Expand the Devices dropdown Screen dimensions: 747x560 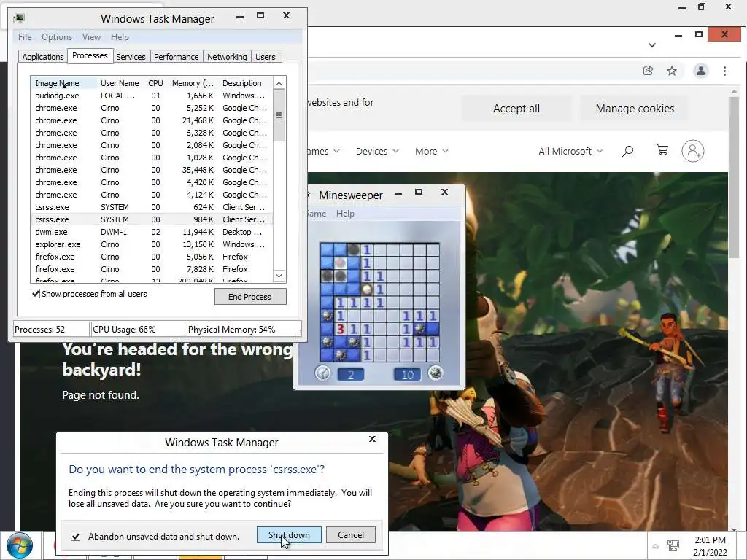point(377,152)
